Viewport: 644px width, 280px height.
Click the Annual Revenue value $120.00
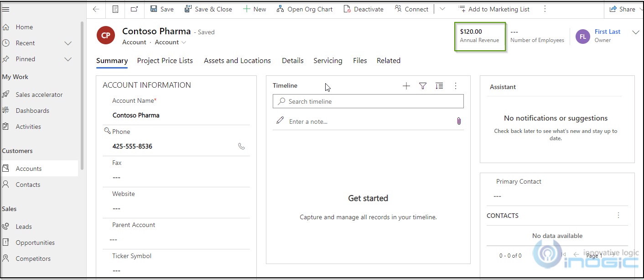[x=471, y=32]
